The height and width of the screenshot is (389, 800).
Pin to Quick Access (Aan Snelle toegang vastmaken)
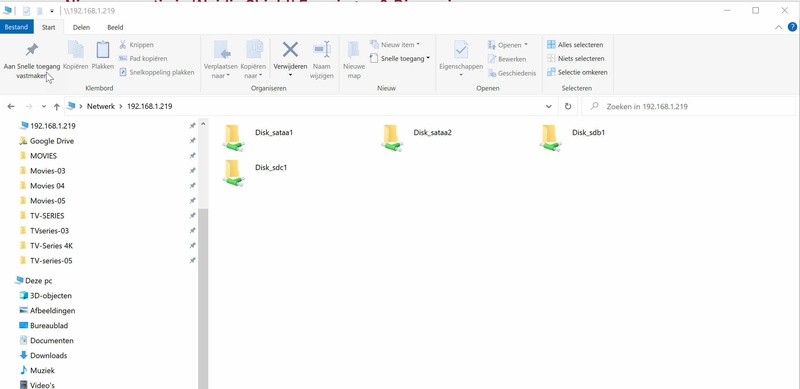click(x=32, y=61)
